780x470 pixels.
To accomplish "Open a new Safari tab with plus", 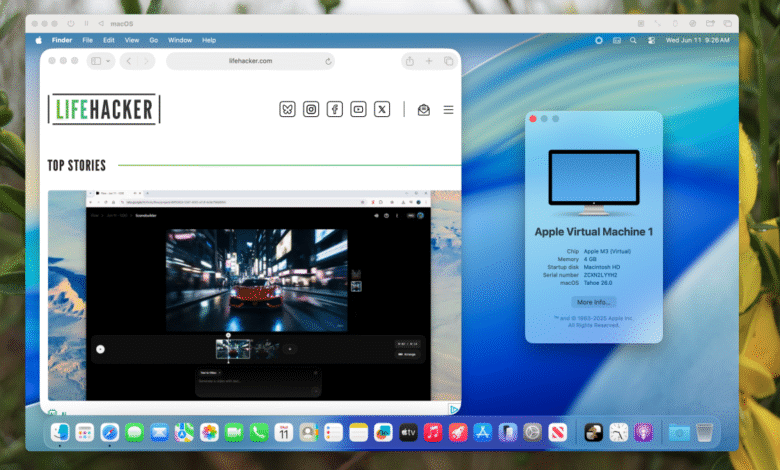I will point(429,61).
